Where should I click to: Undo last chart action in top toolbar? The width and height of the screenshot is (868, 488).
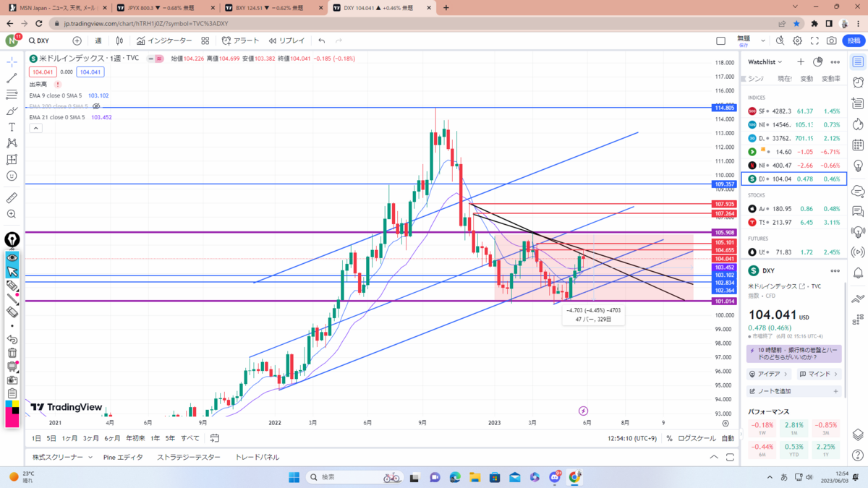click(x=321, y=40)
